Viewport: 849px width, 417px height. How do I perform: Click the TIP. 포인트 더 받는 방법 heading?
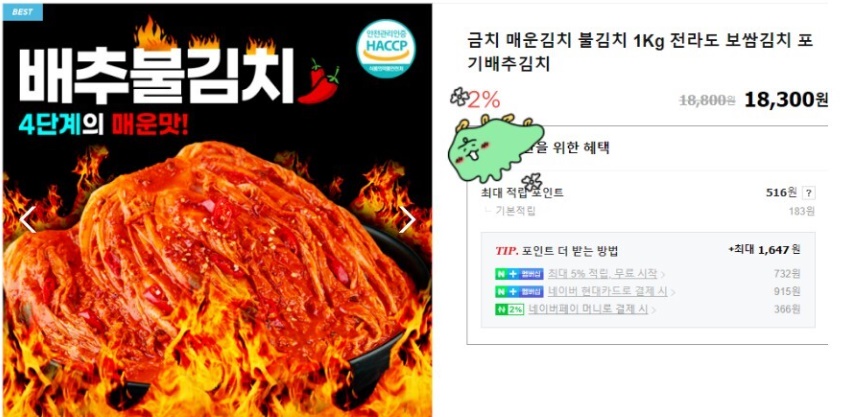557,251
